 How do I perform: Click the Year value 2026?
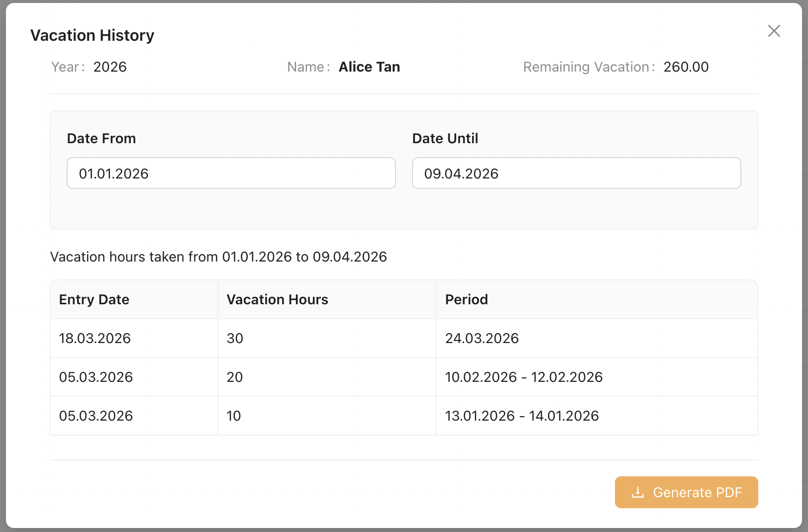(x=110, y=67)
